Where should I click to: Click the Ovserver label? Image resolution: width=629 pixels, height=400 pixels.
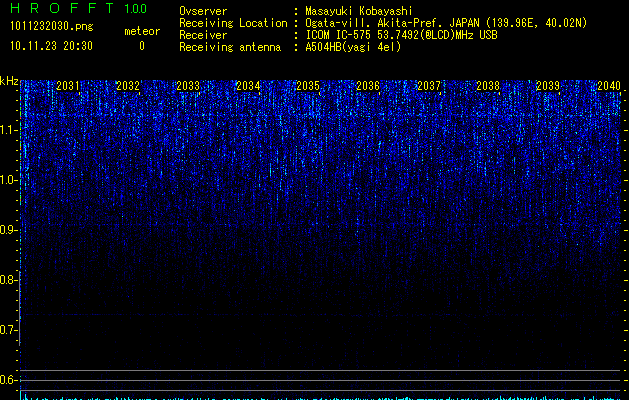203,11
